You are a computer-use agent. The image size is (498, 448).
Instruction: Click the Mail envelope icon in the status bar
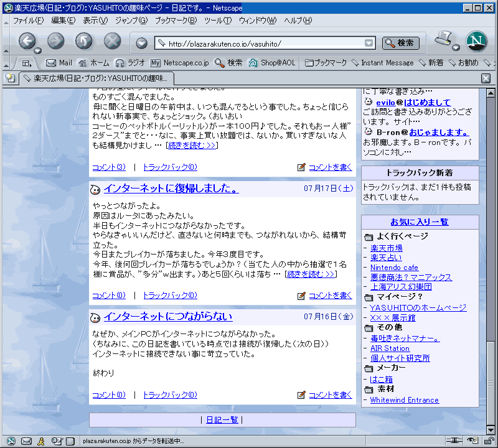click(26, 441)
